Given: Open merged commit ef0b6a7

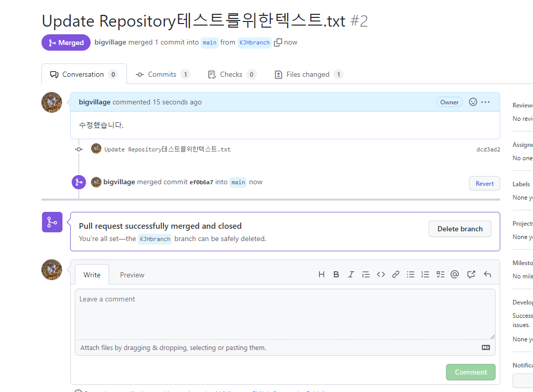Looking at the screenshot, I should 201,182.
